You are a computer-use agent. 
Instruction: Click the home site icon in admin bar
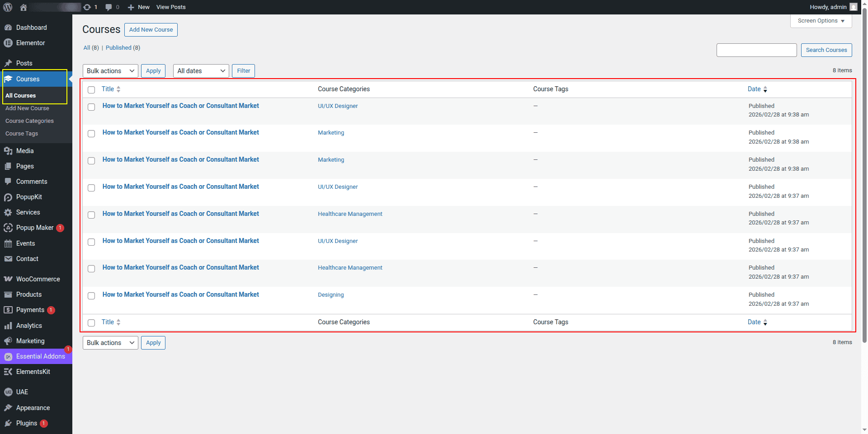[x=24, y=7]
